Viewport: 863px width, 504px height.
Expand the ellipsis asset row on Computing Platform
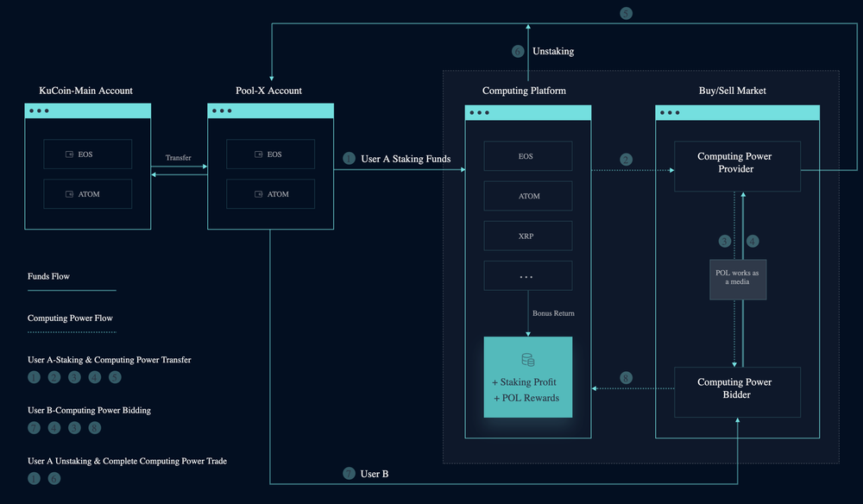(527, 275)
